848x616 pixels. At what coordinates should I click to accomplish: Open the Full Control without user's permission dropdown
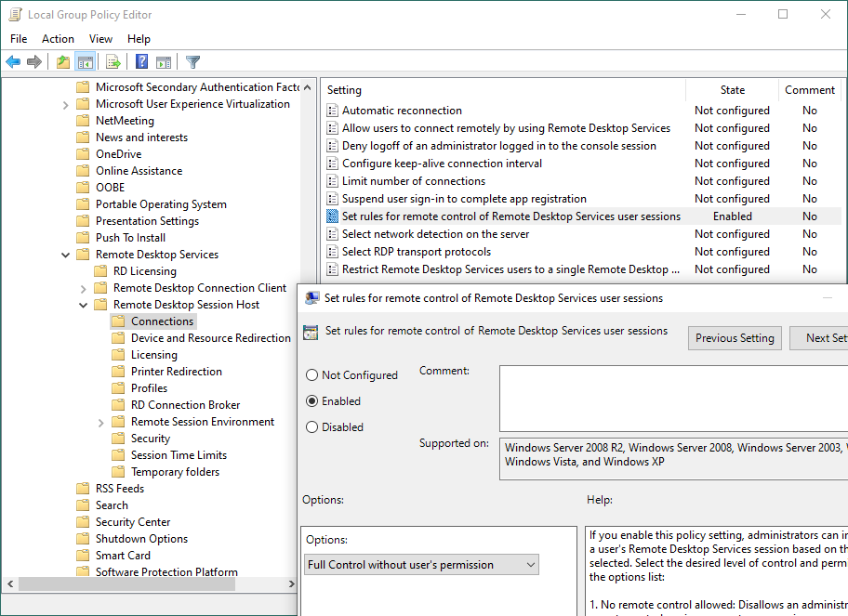[422, 565]
